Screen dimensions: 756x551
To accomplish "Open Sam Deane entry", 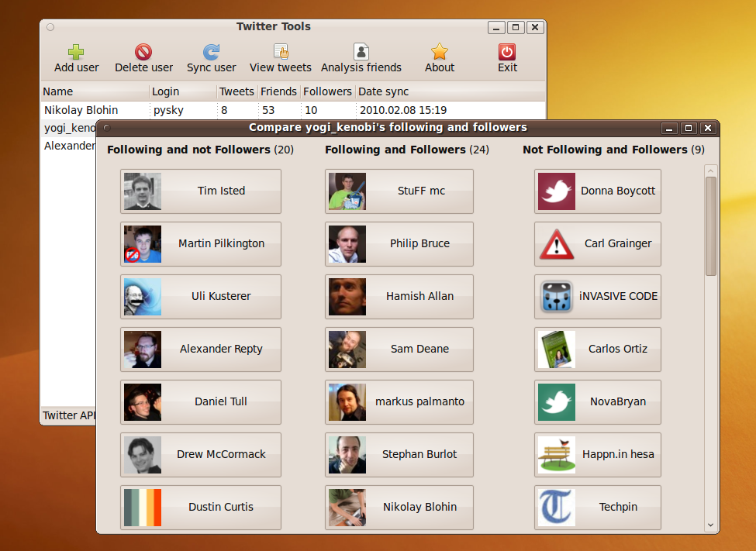I will (399, 349).
